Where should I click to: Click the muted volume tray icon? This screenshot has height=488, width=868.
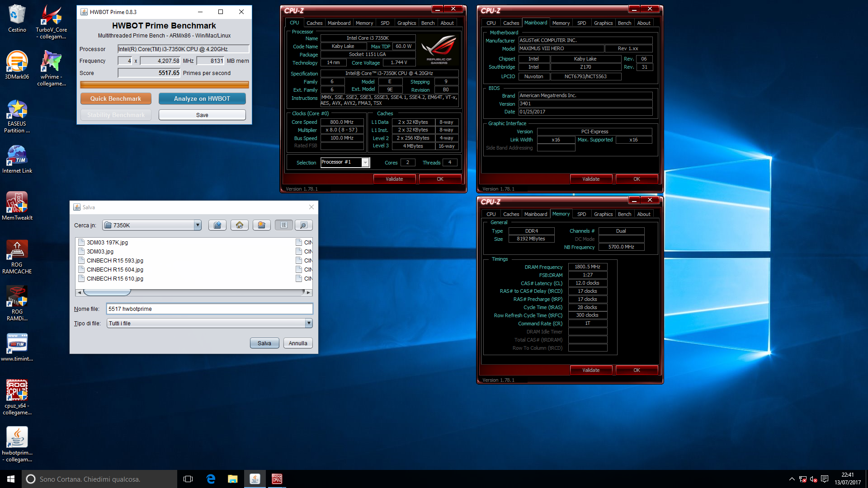(813, 479)
